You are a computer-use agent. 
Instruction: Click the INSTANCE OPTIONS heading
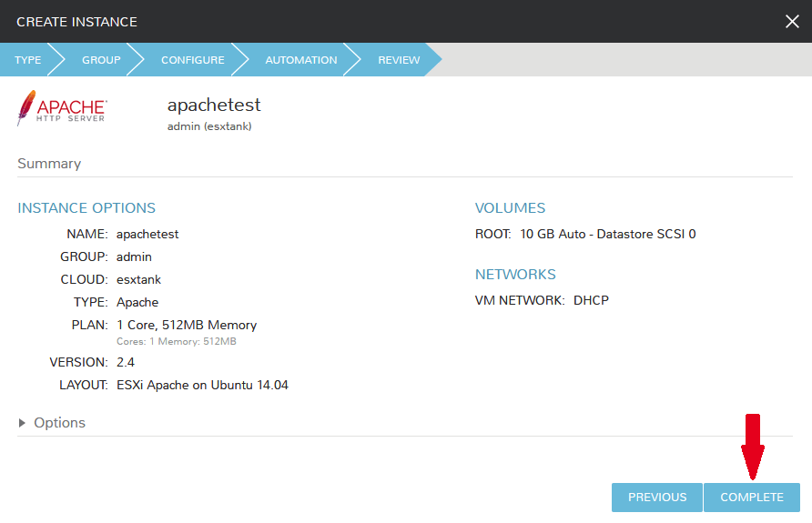(86, 208)
